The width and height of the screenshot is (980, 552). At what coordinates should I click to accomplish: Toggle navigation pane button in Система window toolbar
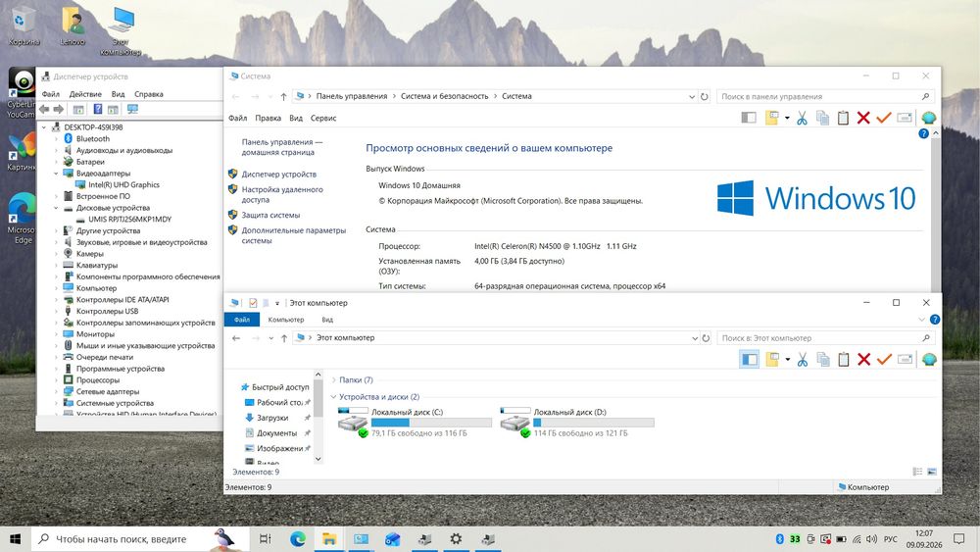click(x=748, y=119)
